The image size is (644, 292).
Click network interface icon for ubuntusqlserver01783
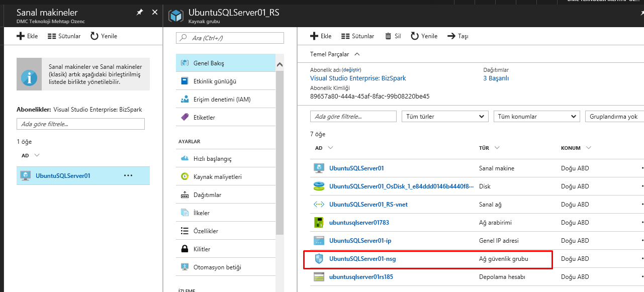(x=319, y=223)
